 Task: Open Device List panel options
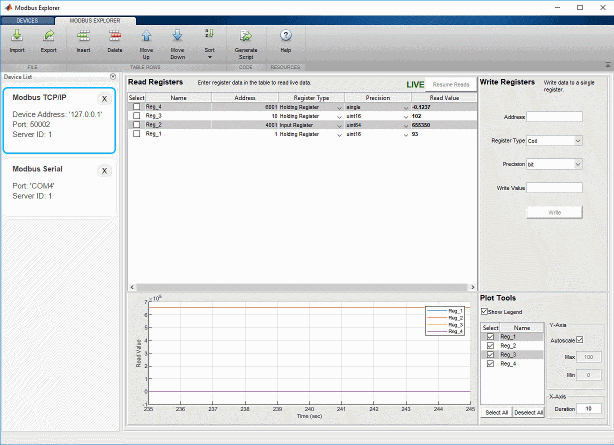pyautogui.click(x=113, y=76)
